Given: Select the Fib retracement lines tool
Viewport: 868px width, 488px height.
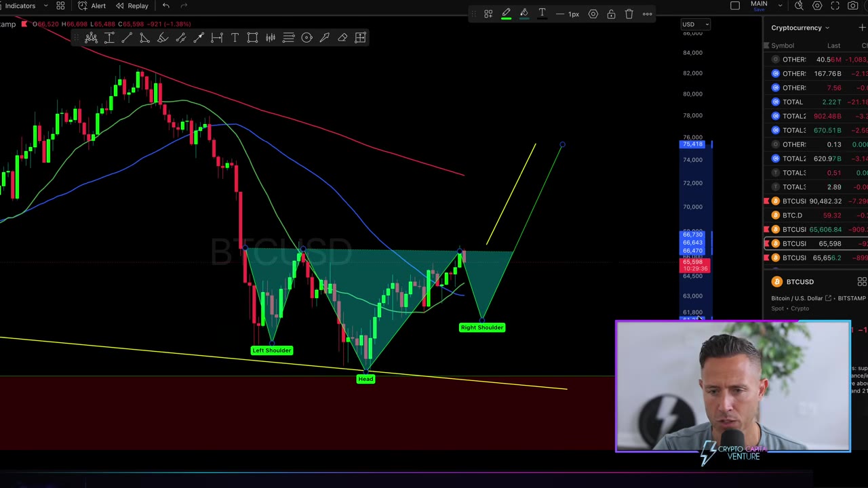Looking at the screenshot, I should [288, 38].
